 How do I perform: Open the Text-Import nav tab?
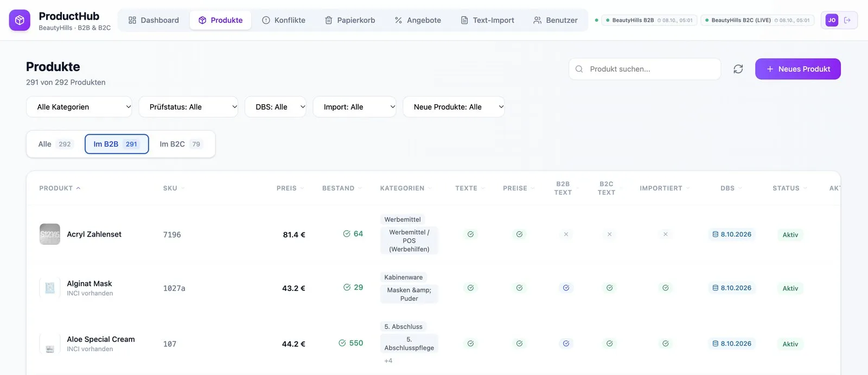pos(487,20)
